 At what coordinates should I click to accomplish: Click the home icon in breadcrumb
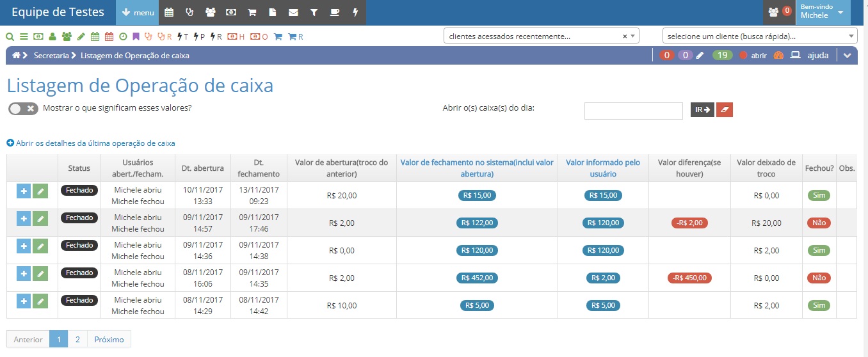click(x=16, y=56)
